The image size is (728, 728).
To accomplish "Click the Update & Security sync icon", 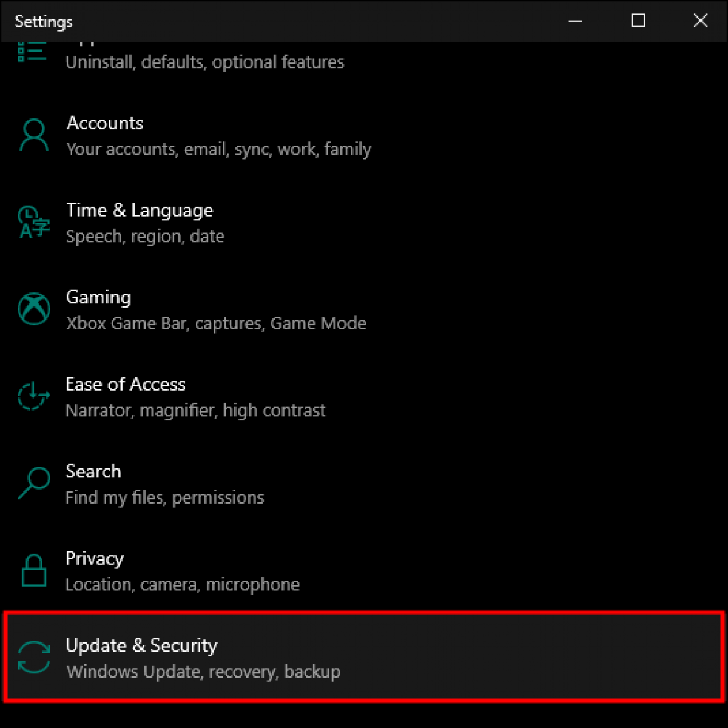I will 33,658.
